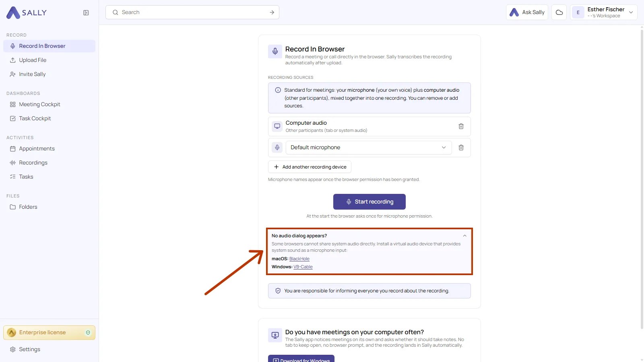Click the person-plus icon next to Invite Sally

(13, 74)
